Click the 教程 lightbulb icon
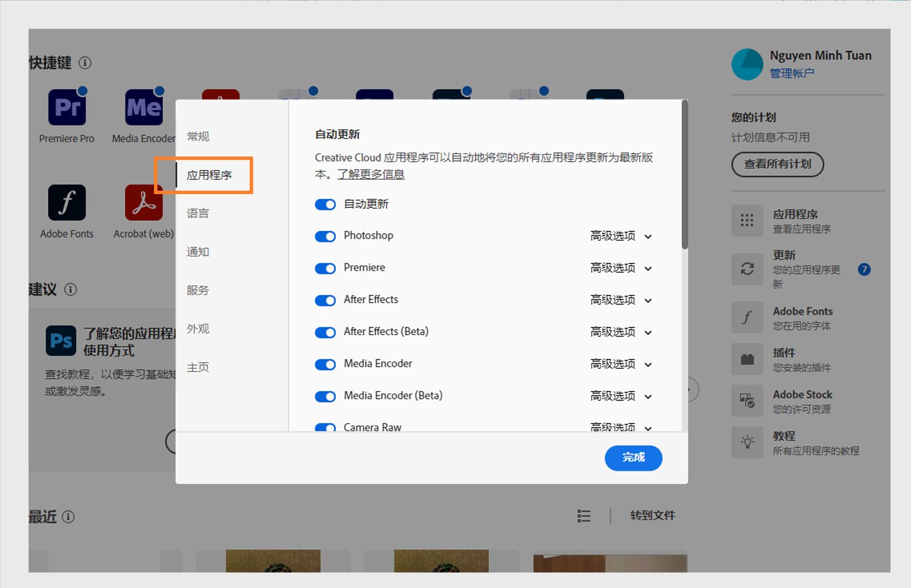 click(x=746, y=442)
